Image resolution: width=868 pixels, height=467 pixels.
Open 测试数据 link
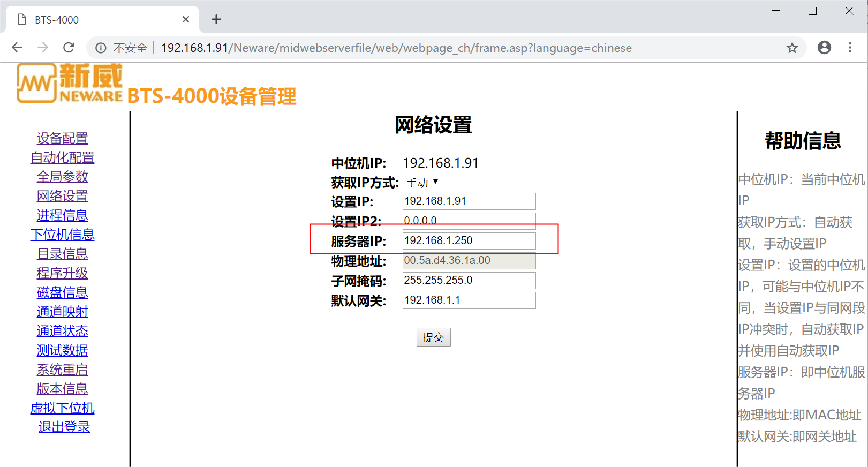[x=62, y=350]
